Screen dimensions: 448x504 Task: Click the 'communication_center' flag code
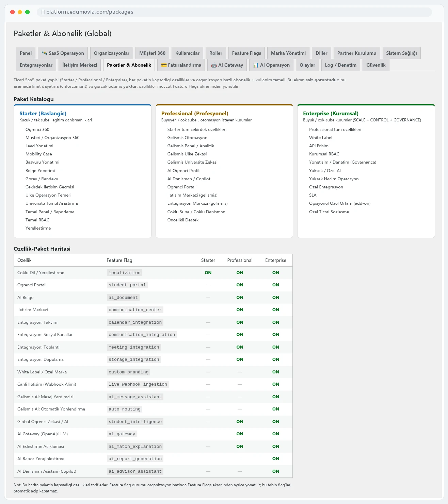pyautogui.click(x=135, y=310)
